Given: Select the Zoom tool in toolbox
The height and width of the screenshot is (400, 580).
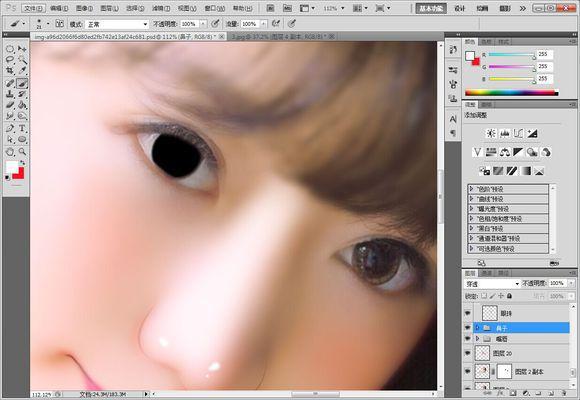Looking at the screenshot, I should pyautogui.click(x=22, y=151).
